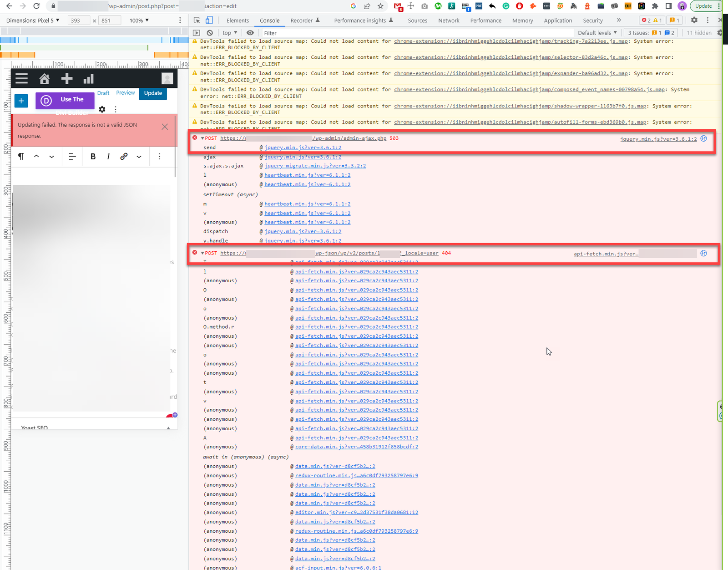Screen dimensions: 728x570
Task: Open the WordPress admin hamburger menu
Action: pos(21,78)
